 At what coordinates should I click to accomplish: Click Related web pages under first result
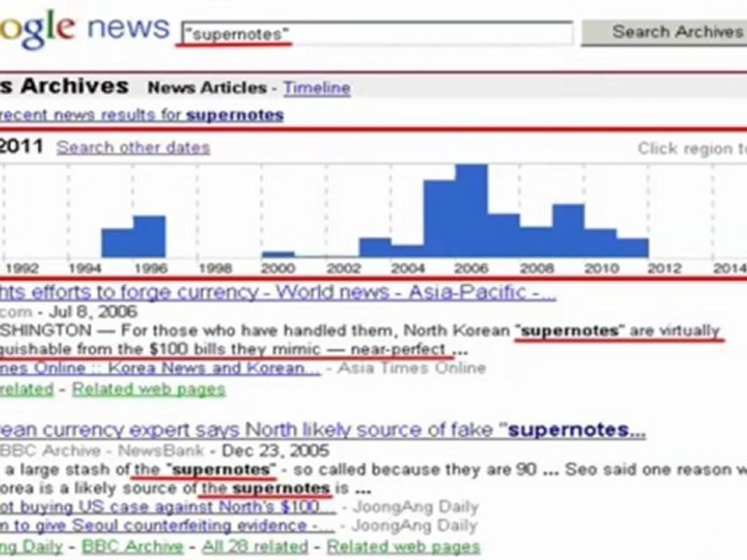point(149,390)
